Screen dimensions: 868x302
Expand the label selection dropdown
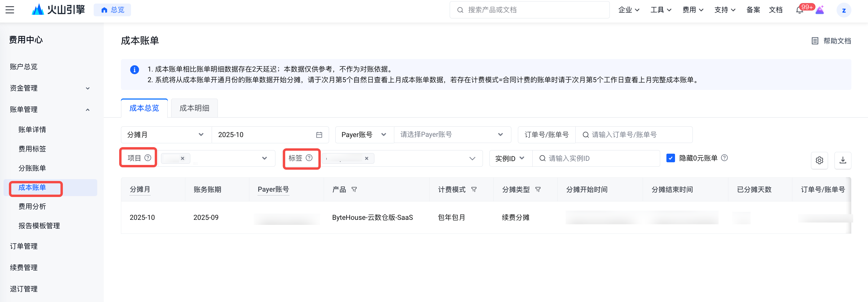pyautogui.click(x=473, y=158)
